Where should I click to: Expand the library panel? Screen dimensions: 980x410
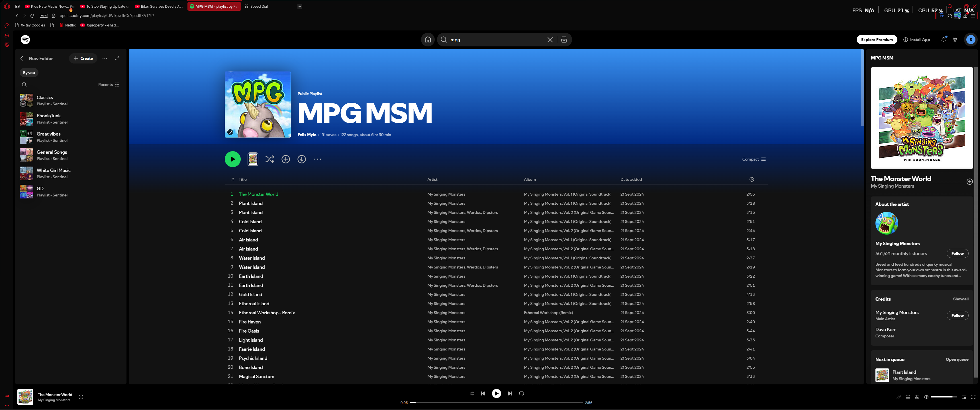coord(117,59)
